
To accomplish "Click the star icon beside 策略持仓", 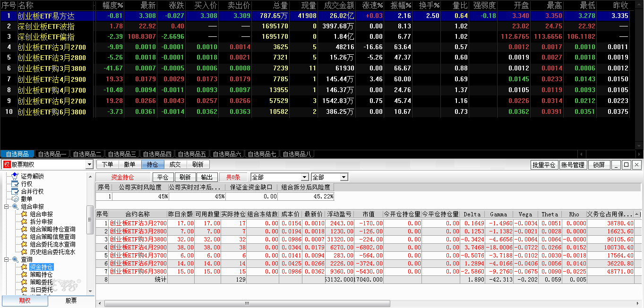I will click(24, 274).
